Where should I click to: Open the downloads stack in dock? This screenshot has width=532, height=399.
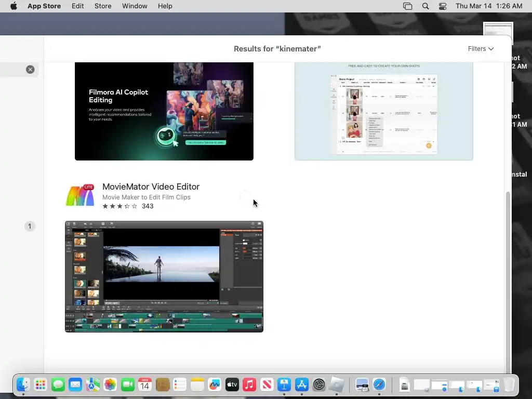click(404, 385)
